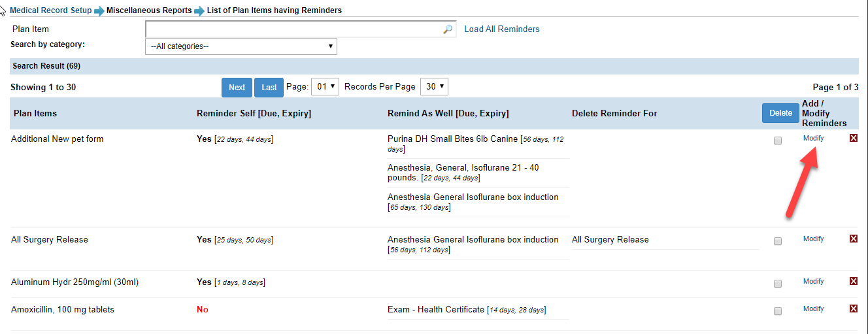Open Modify for Aluminum Hydr 250mg/ml (30ml)

[814, 281]
